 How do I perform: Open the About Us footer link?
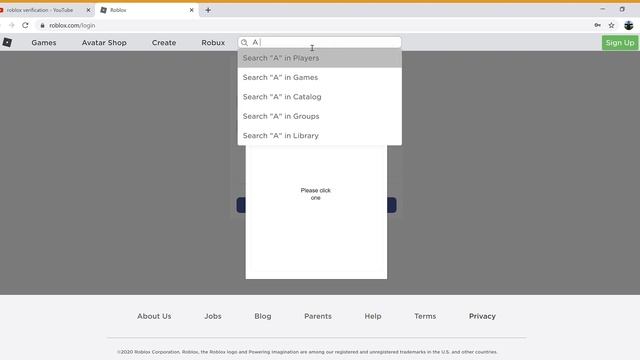(x=154, y=316)
